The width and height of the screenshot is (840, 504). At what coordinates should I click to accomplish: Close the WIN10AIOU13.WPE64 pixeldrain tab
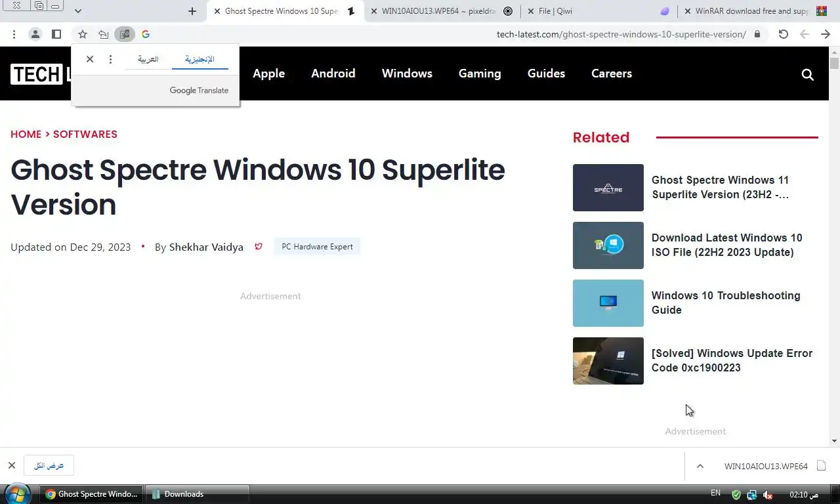click(x=373, y=11)
